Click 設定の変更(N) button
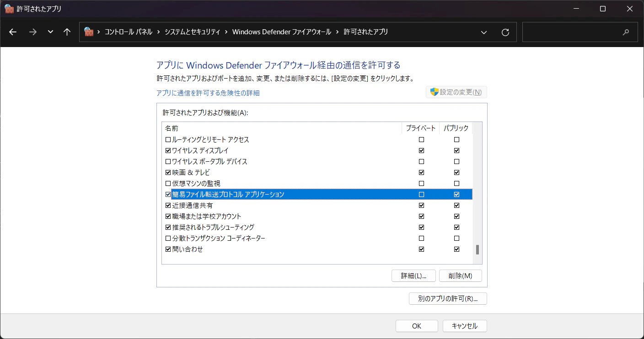This screenshot has width=644, height=339. 456,92
